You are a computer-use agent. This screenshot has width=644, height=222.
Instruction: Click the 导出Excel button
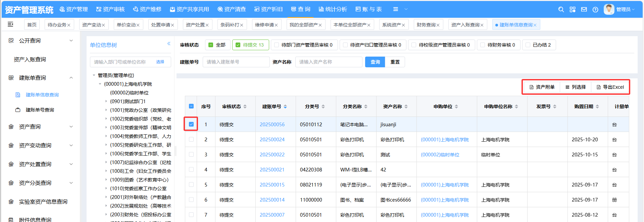[610, 87]
